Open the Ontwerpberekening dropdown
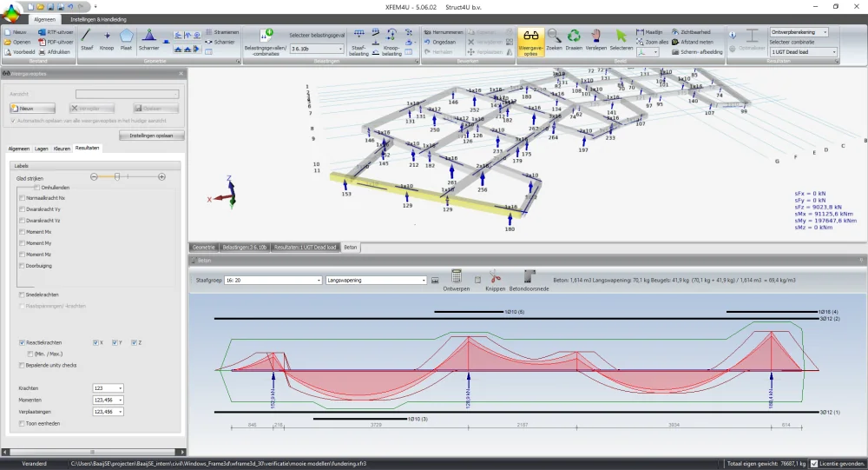The width and height of the screenshot is (868, 470). pos(799,32)
